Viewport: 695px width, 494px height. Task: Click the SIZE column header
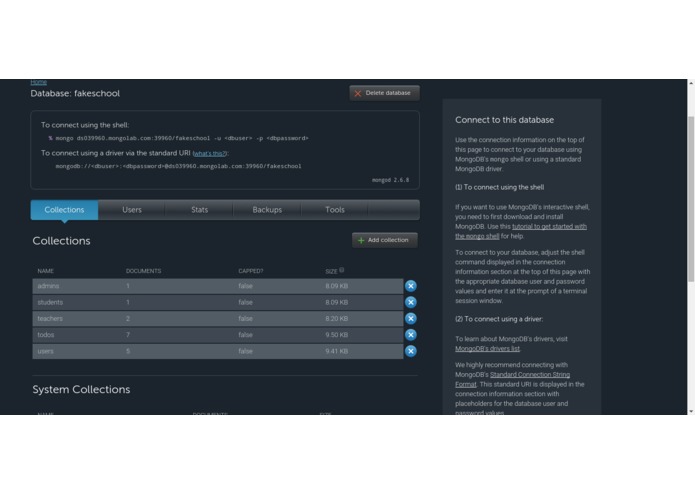(x=331, y=271)
